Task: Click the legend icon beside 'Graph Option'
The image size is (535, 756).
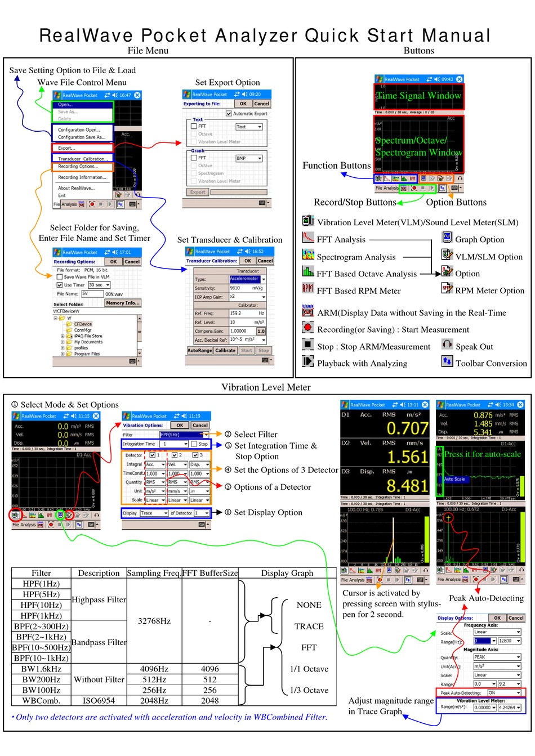Action: click(x=447, y=237)
